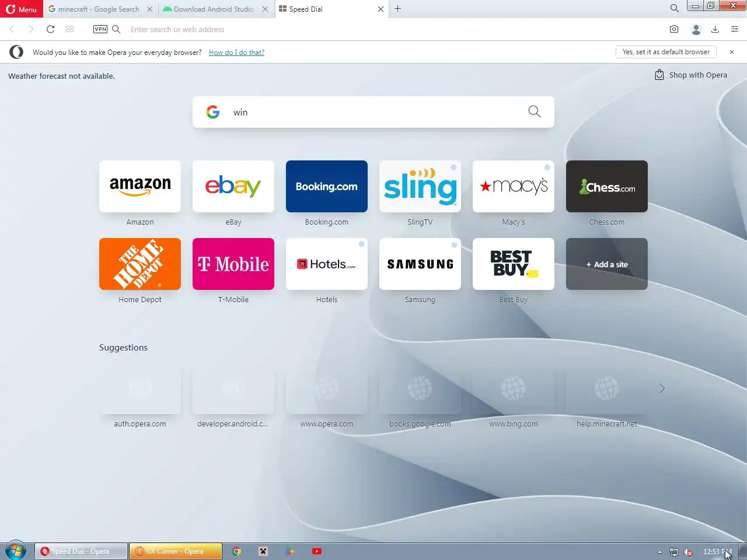
Task: Open the SlingTV speed dial tile
Action: (x=420, y=186)
